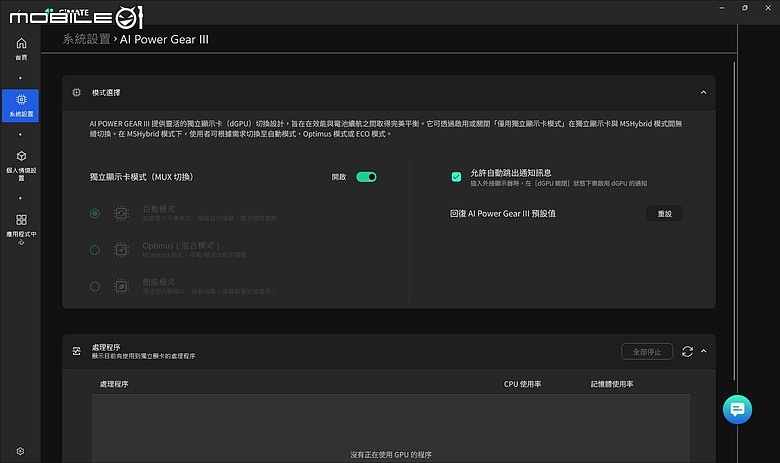Screen dimensions: 780x463
Task: Refresh the 處理程序 list
Action: pos(687,352)
